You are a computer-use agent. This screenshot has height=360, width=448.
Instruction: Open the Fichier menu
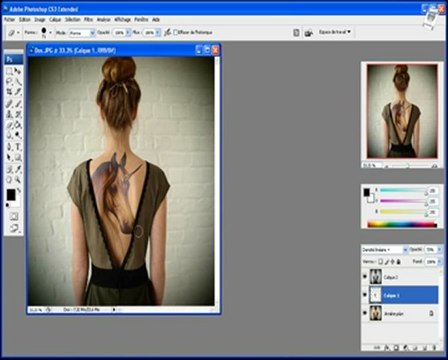pos(10,20)
